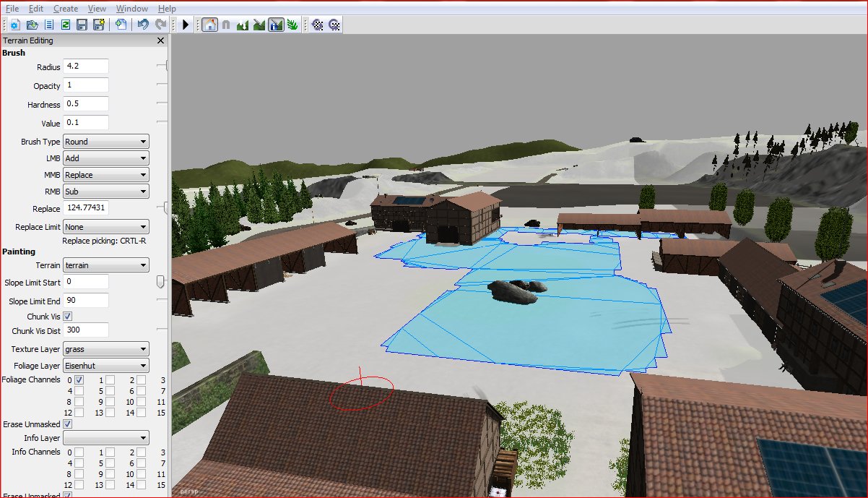This screenshot has height=498, width=868.
Task: Click the rocks in the blue water plane
Action: [517, 291]
